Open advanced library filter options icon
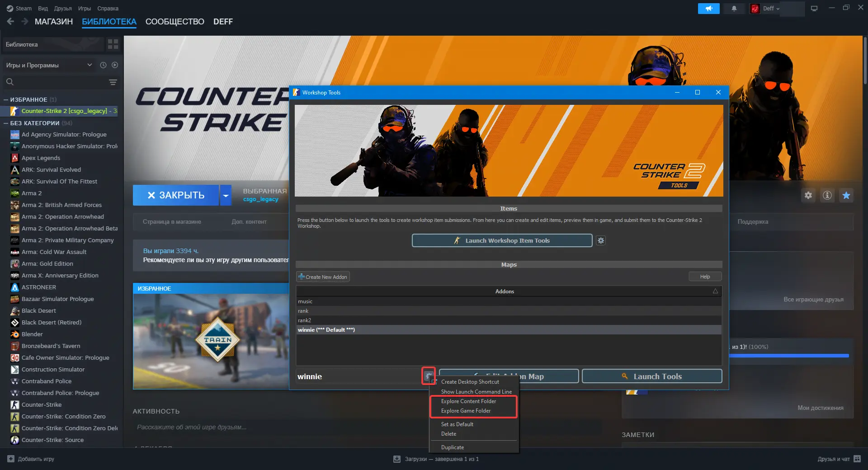Image resolution: width=868 pixels, height=470 pixels. (x=113, y=82)
